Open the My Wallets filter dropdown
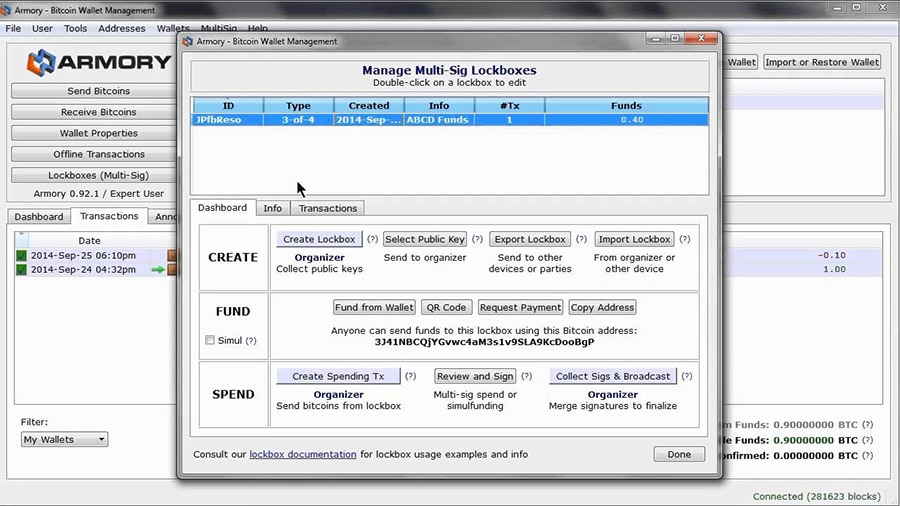900x506 pixels. pos(64,439)
